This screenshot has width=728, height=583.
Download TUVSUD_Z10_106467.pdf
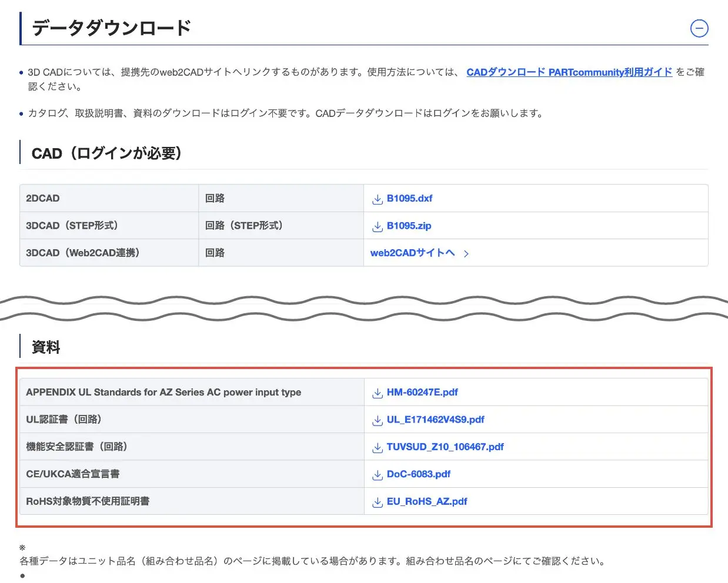click(x=445, y=447)
